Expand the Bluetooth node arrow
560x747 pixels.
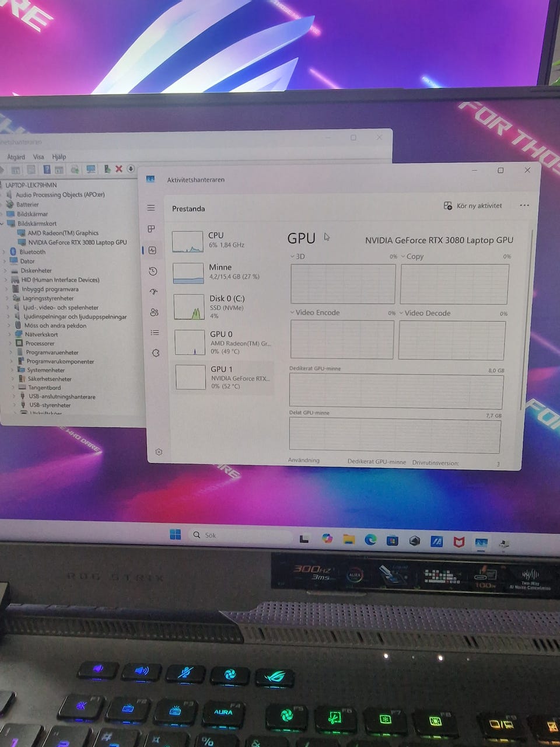pyautogui.click(x=5, y=252)
